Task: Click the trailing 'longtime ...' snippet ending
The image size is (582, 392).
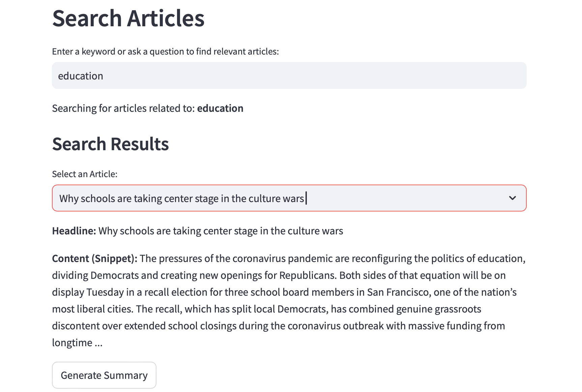Action: point(77,343)
